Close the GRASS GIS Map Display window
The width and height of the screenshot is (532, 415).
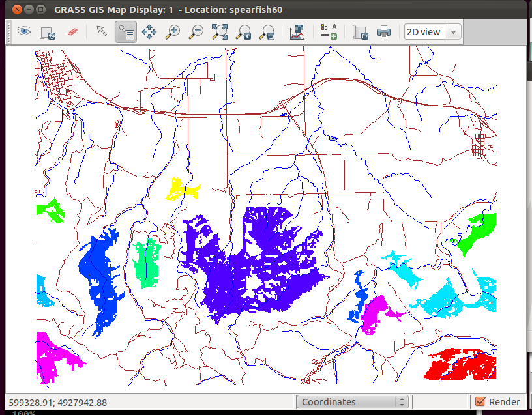point(17,10)
